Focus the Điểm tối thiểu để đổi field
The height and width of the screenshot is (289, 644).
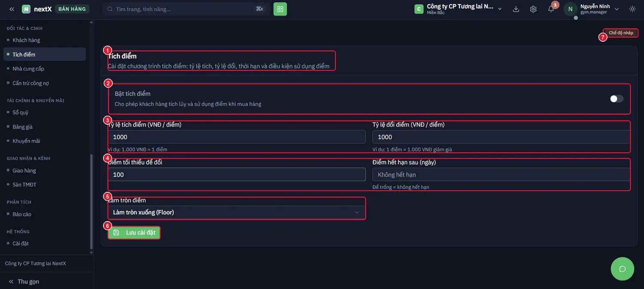[x=237, y=175]
